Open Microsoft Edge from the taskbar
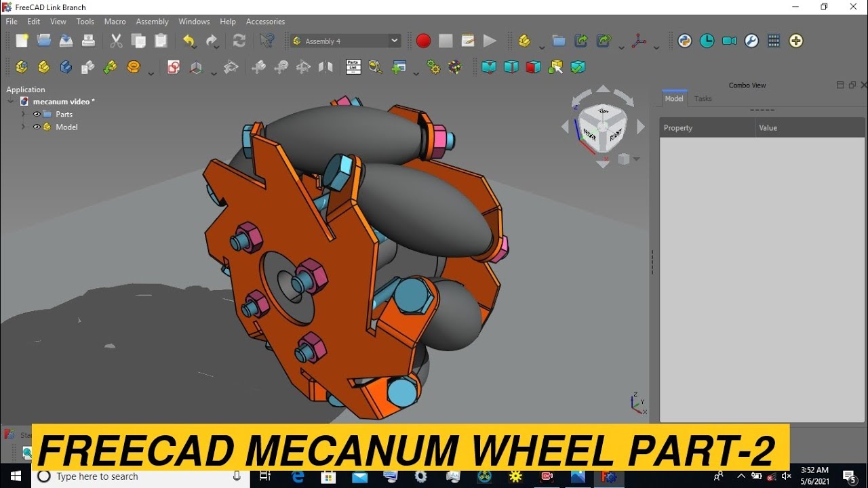Viewport: 868px width, 488px height. click(x=298, y=476)
